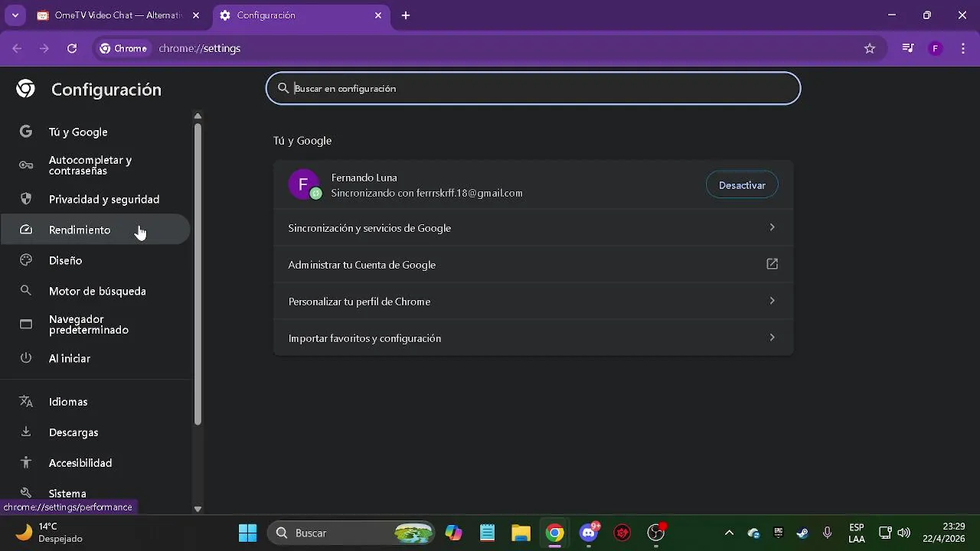Viewport: 980px width, 551px height.
Task: Click the taskbar Buscar search box
Action: [x=351, y=533]
